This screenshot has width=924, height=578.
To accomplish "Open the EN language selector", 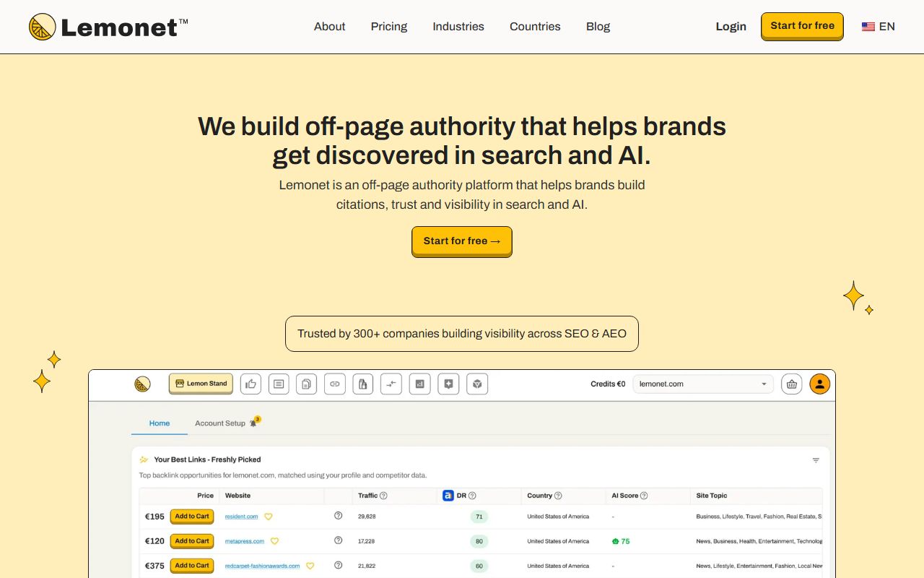I will [x=878, y=27].
